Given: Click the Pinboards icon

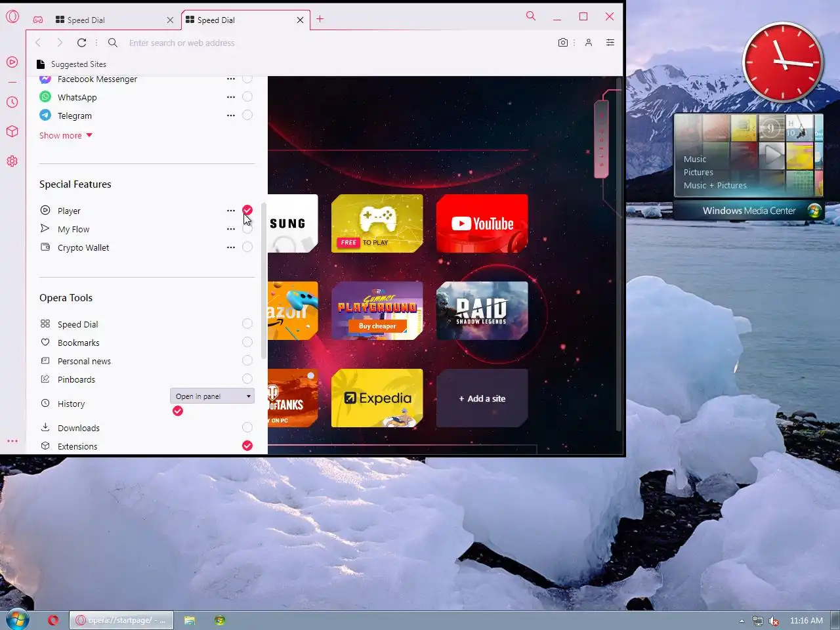Looking at the screenshot, I should (x=45, y=379).
